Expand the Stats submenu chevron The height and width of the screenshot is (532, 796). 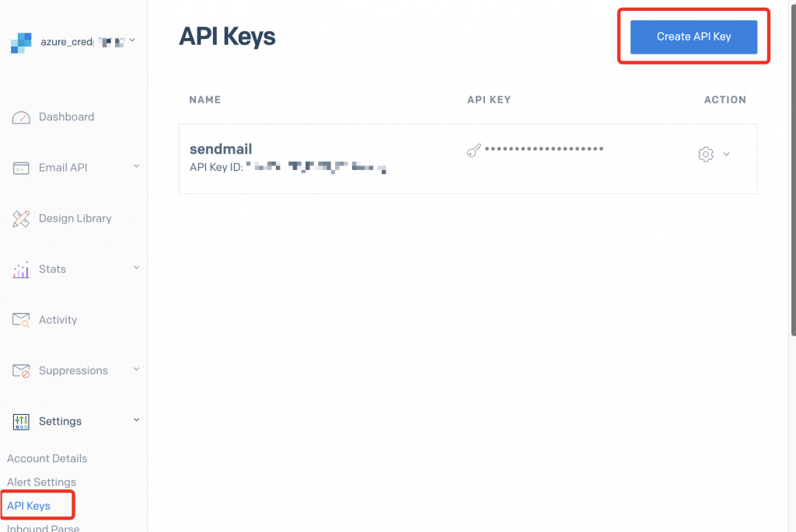click(136, 268)
